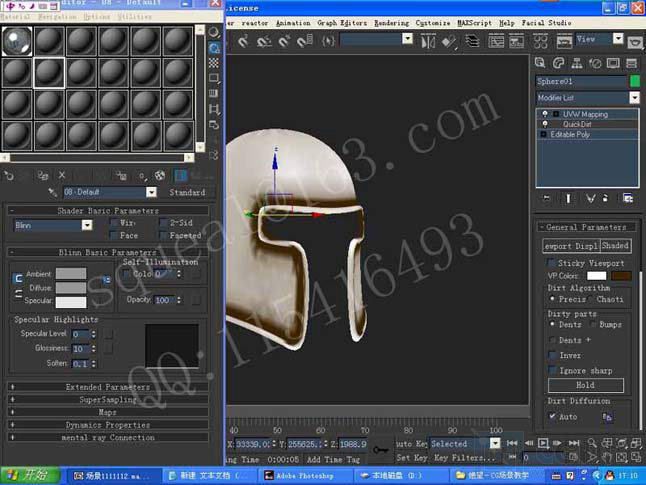The width and height of the screenshot is (646, 485).
Task: Click Get Material icon in Material Editor
Action: coord(9,176)
